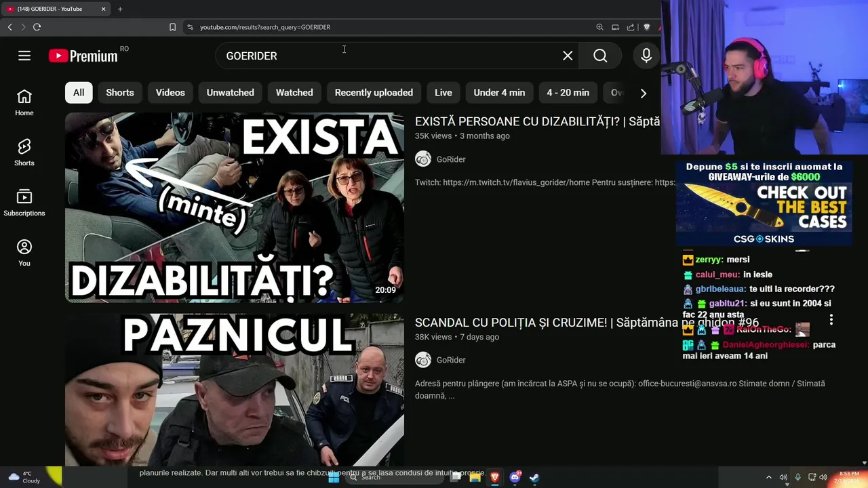868x488 pixels.
Task: Open the You page in sidebar
Action: 24,253
